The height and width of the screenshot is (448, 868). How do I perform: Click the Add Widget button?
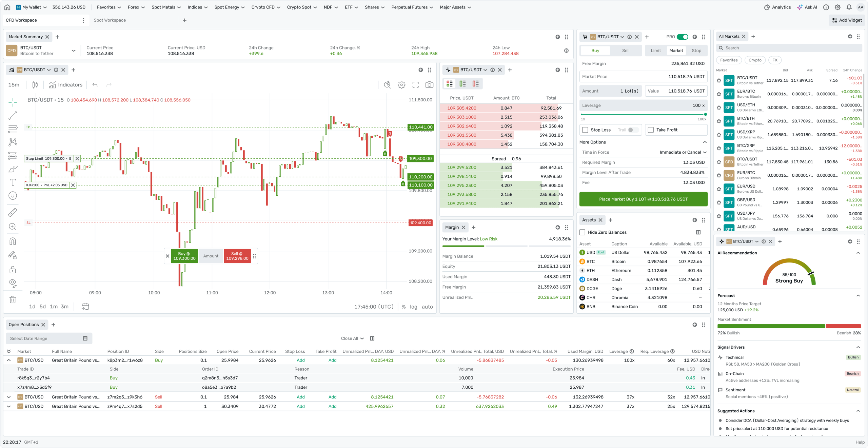coord(847,20)
